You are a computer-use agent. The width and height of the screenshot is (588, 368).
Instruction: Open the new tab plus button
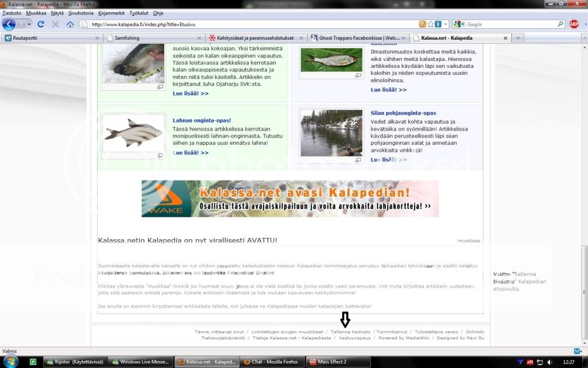click(x=518, y=38)
